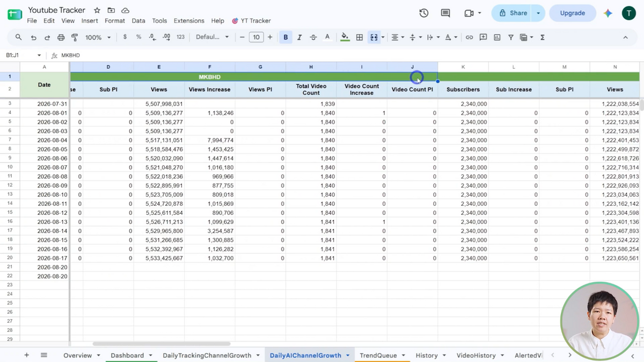This screenshot has width=644, height=362.
Task: Collapse the toolbar with chevron
Action: [x=625, y=37]
